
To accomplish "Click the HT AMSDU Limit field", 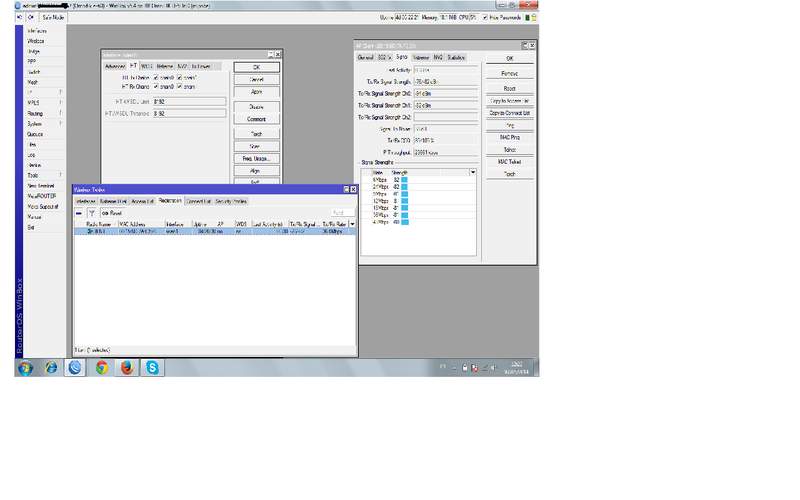I will tap(189, 102).
